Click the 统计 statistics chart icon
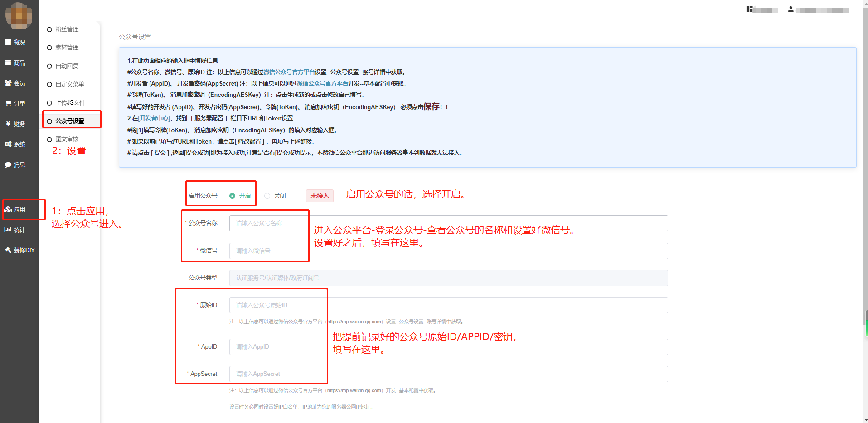The image size is (868, 423). tap(8, 230)
